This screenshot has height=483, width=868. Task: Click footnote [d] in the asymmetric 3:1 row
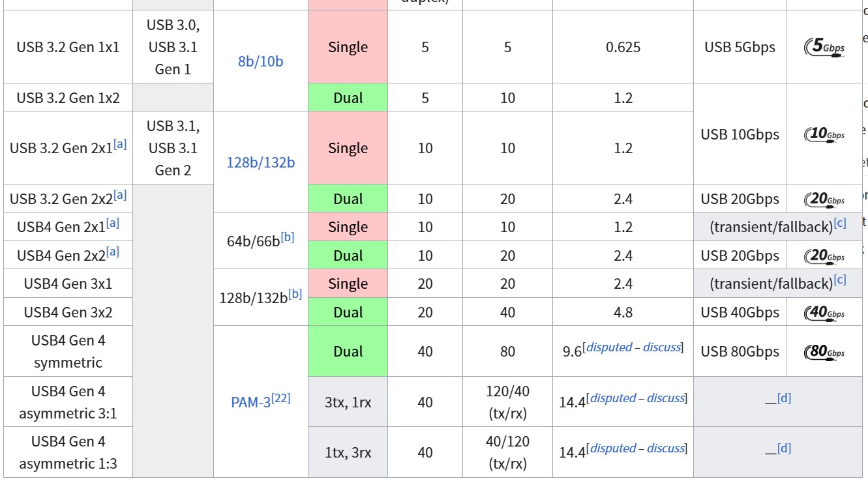point(784,398)
